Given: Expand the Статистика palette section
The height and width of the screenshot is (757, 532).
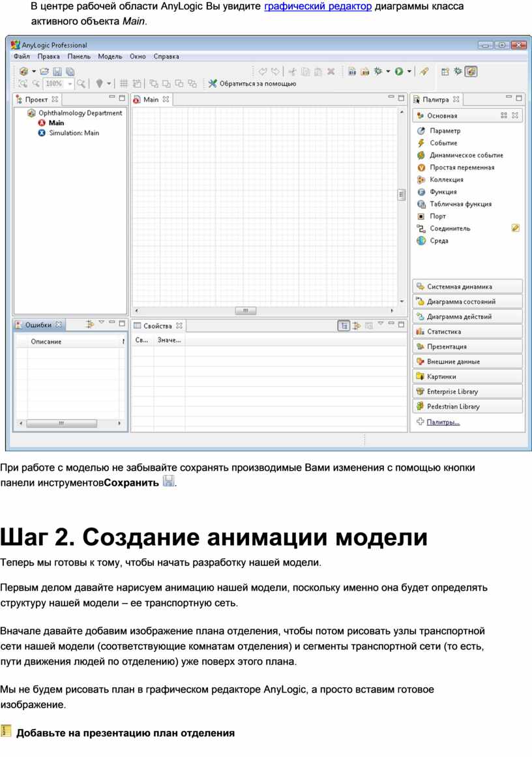Looking at the screenshot, I should tap(467, 331).
